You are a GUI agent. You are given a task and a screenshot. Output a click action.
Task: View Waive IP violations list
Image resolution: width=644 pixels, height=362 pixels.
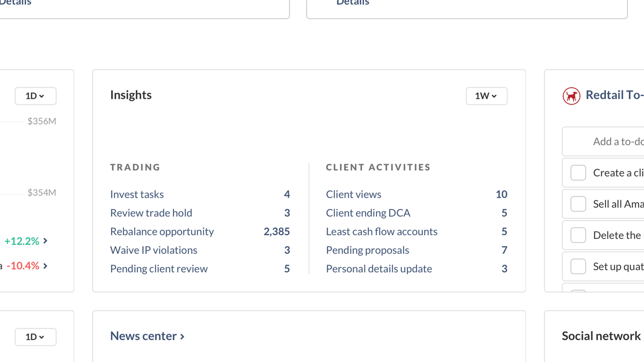click(153, 250)
